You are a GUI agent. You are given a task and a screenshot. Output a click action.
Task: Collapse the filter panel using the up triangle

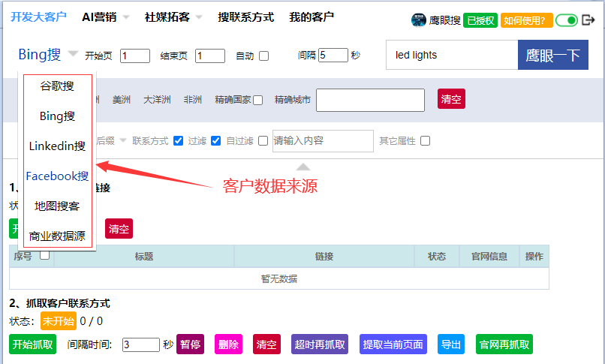(x=302, y=167)
